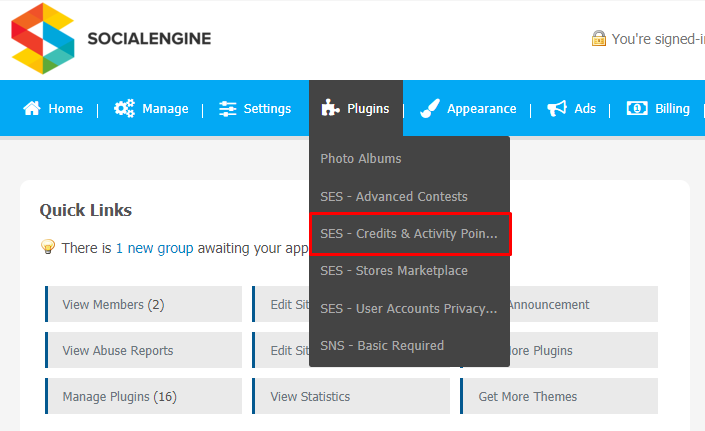The height and width of the screenshot is (431, 705).
Task: Open View Members (2) quick link
Action: [143, 304]
